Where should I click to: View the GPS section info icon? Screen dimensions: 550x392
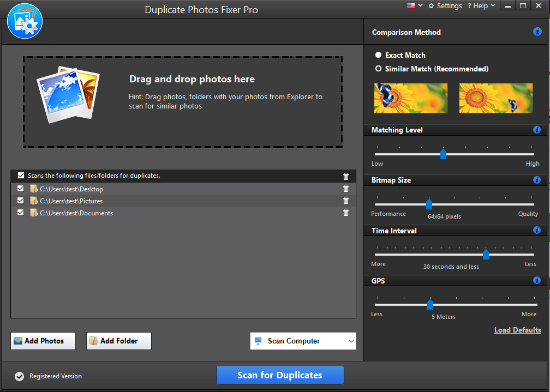(x=536, y=280)
